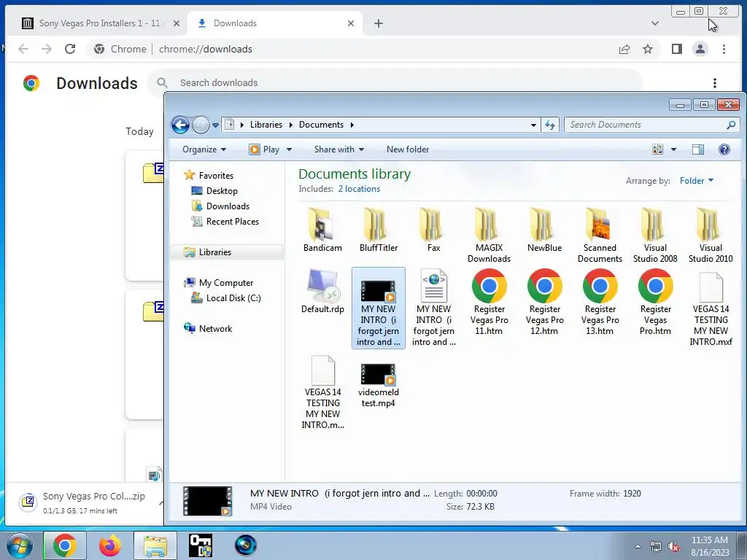This screenshot has width=747, height=560.
Task: Open Explorer Help
Action: [x=724, y=149]
